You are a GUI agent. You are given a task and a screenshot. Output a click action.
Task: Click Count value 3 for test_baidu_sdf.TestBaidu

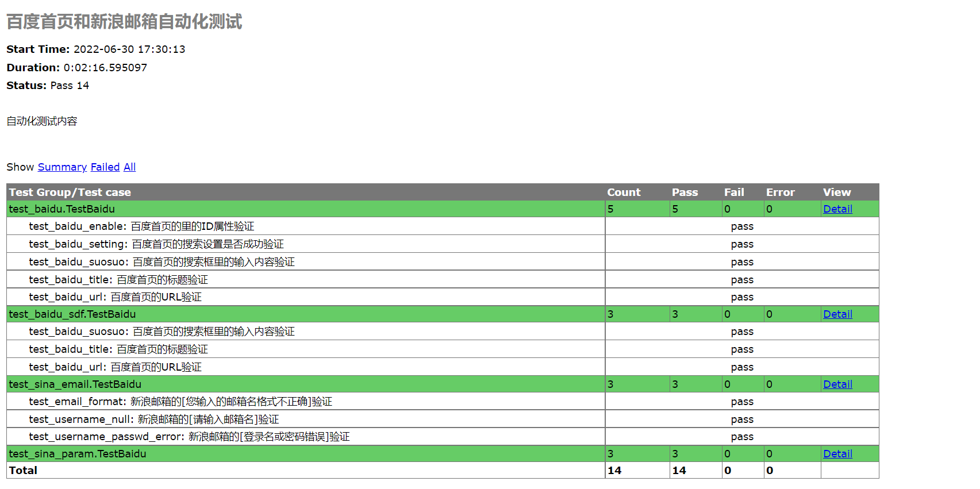(x=610, y=314)
